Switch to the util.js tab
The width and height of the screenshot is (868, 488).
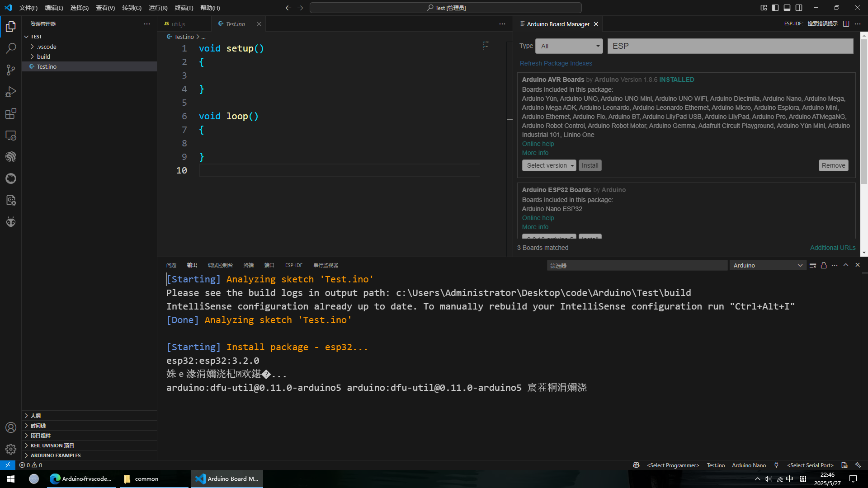[x=178, y=24]
